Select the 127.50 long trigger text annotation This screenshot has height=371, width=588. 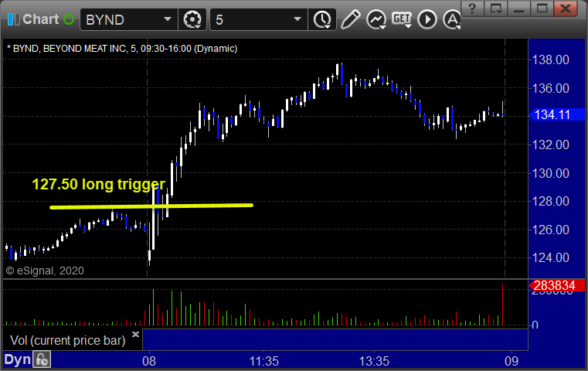click(99, 185)
